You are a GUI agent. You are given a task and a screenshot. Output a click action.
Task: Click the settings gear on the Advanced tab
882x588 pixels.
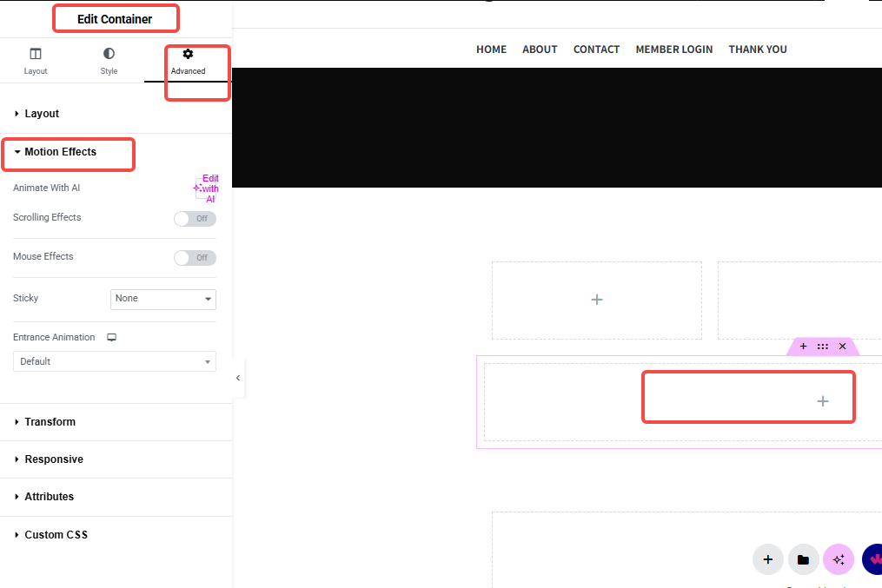click(188, 54)
